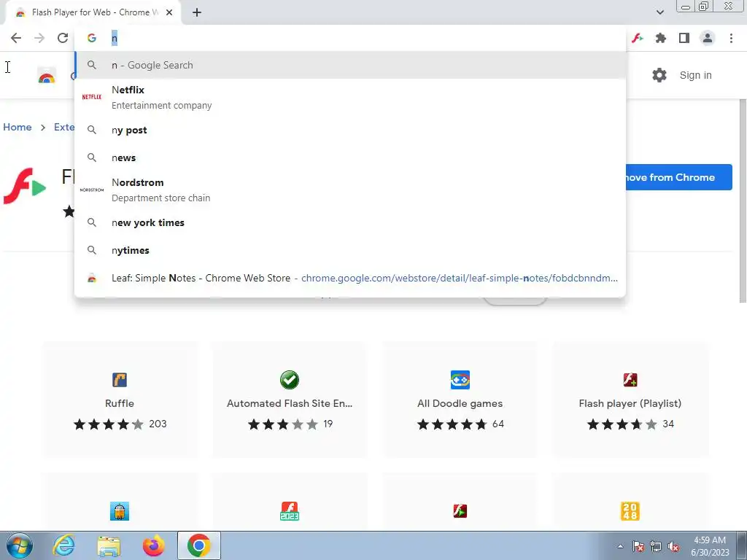Choose the 'news' suggestion

click(350, 157)
